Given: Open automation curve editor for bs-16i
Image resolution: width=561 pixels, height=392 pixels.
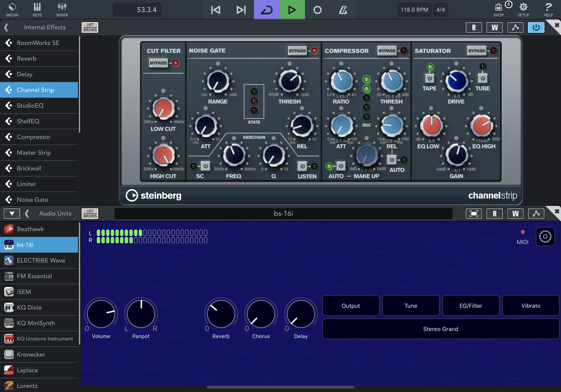Looking at the screenshot, I should pos(536,214).
